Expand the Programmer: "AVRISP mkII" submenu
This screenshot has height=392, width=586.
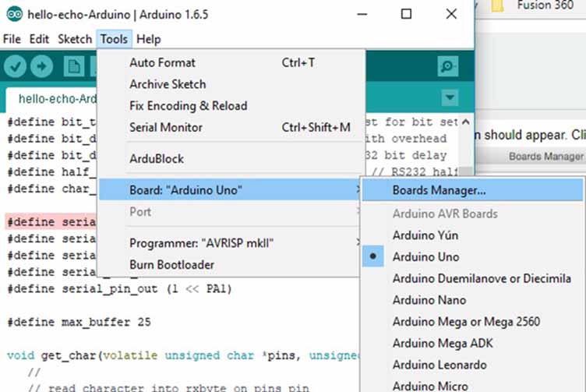(229, 243)
